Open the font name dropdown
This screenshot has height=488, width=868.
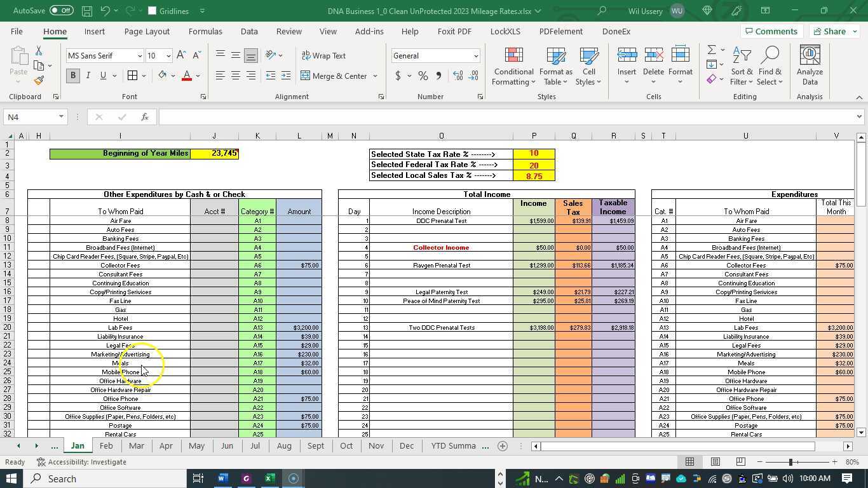(140, 55)
